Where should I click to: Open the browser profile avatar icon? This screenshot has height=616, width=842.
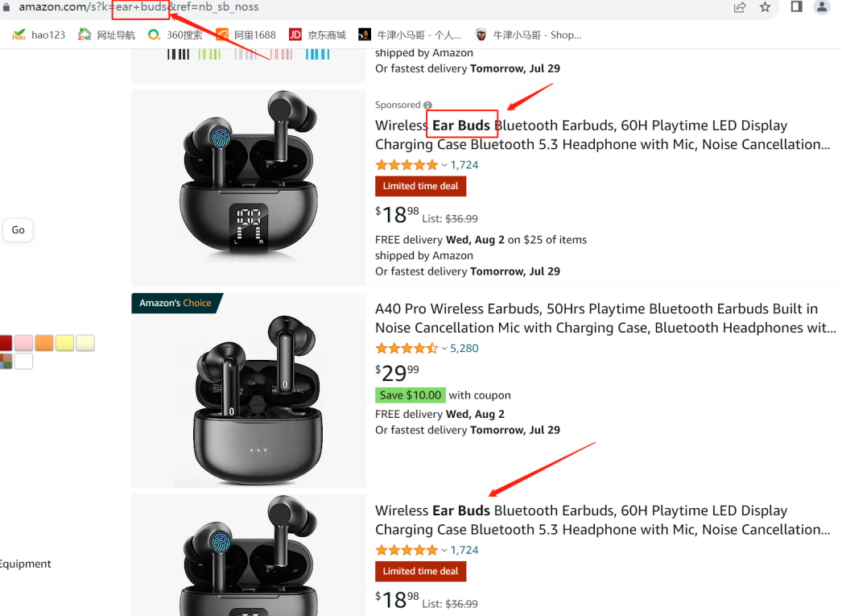[822, 7]
